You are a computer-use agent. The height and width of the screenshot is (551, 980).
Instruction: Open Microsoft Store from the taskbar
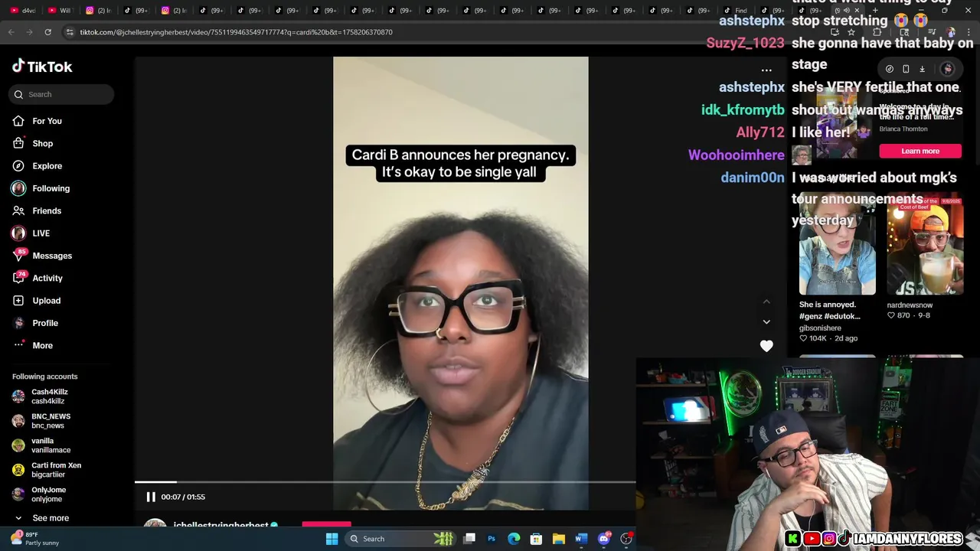(x=536, y=539)
